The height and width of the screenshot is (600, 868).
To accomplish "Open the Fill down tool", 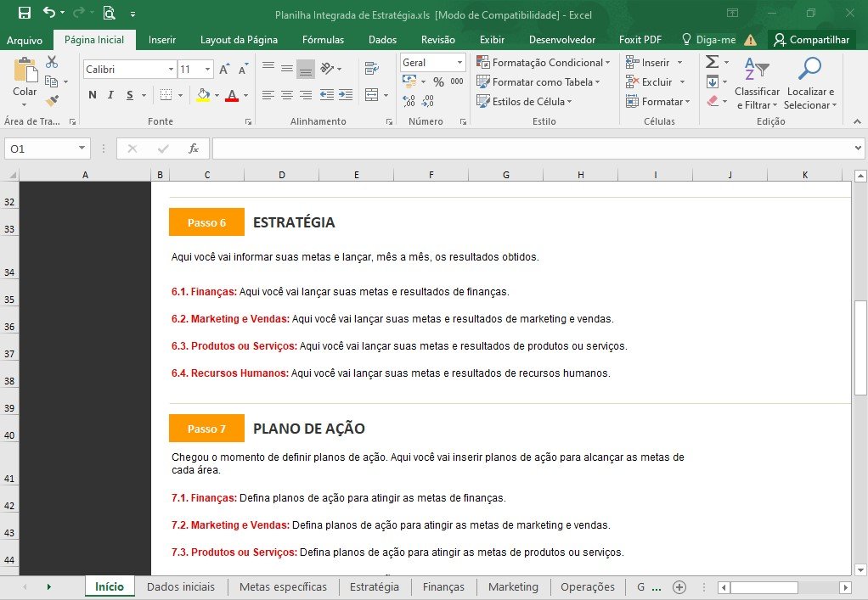I will point(713,81).
